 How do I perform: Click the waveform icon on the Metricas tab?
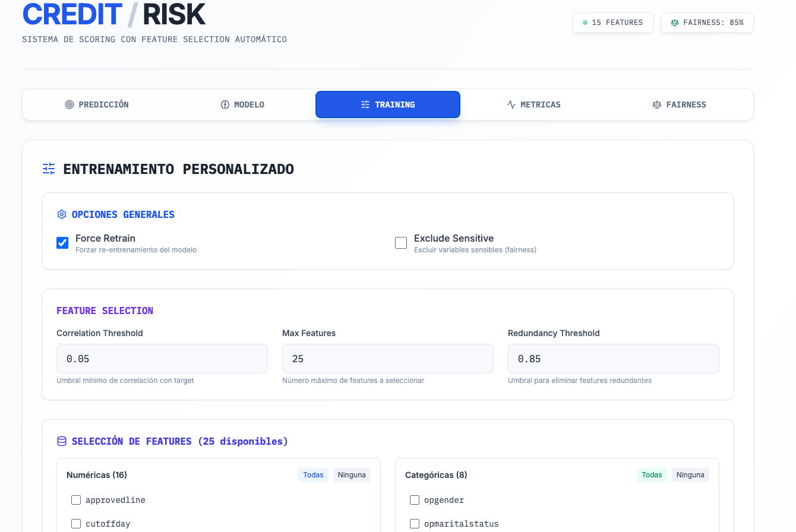(x=511, y=104)
